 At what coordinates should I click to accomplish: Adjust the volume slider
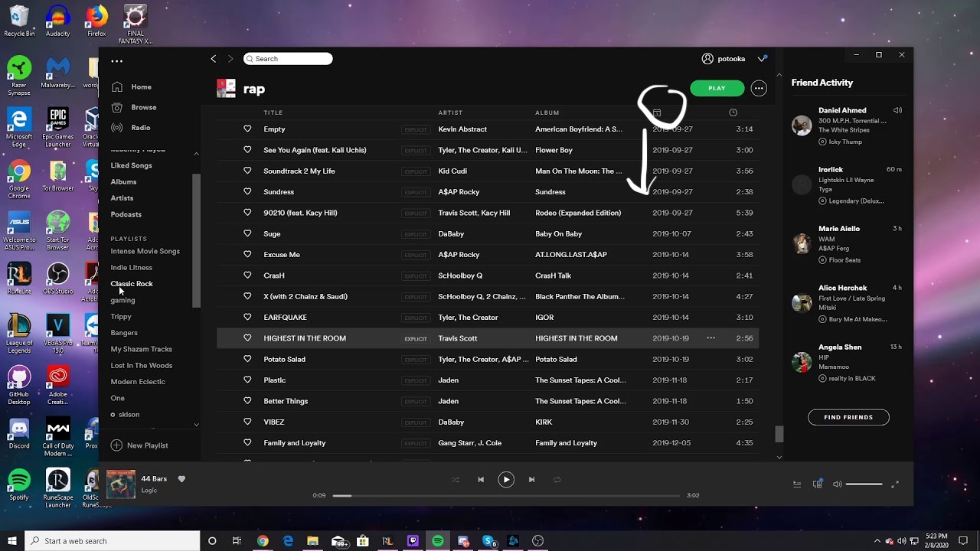[x=864, y=484]
